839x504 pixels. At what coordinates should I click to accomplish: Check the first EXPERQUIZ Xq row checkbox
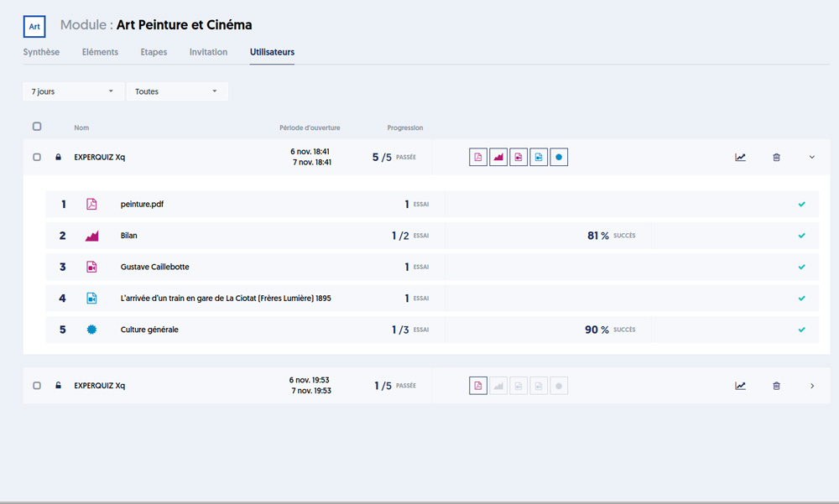37,157
